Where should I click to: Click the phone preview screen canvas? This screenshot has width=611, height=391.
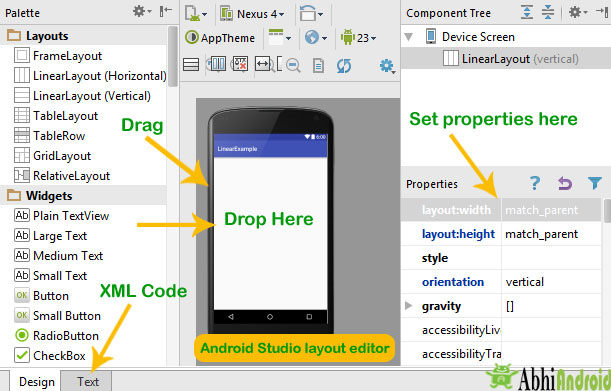point(270,233)
